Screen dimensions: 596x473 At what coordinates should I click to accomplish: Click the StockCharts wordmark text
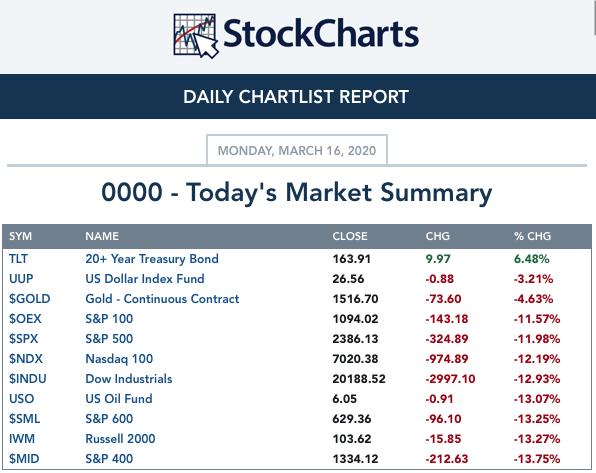pos(321,34)
